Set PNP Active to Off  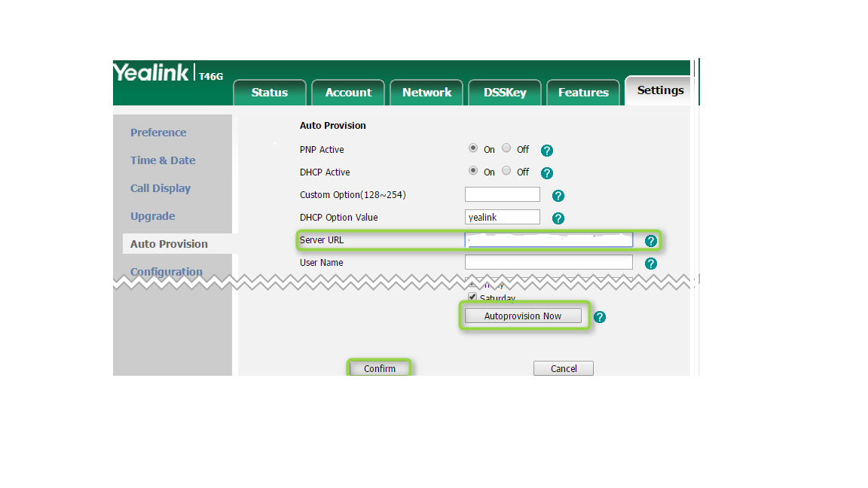506,148
